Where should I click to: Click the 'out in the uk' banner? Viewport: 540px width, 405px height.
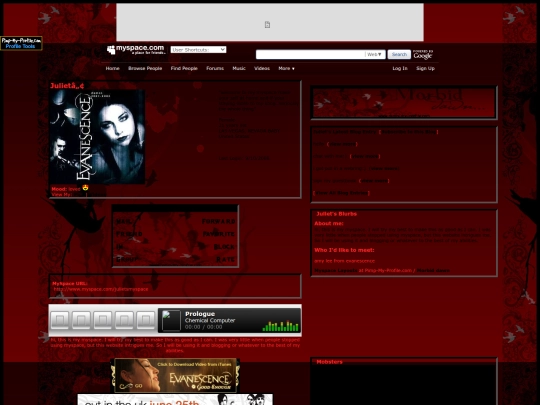click(x=175, y=400)
